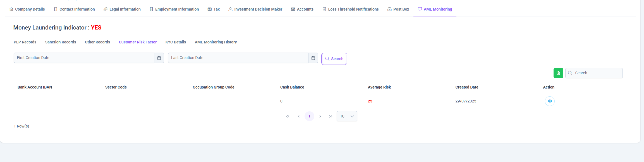Image resolution: width=644 pixels, height=162 pixels.
Task: Go to the first page of results
Action: (x=288, y=116)
